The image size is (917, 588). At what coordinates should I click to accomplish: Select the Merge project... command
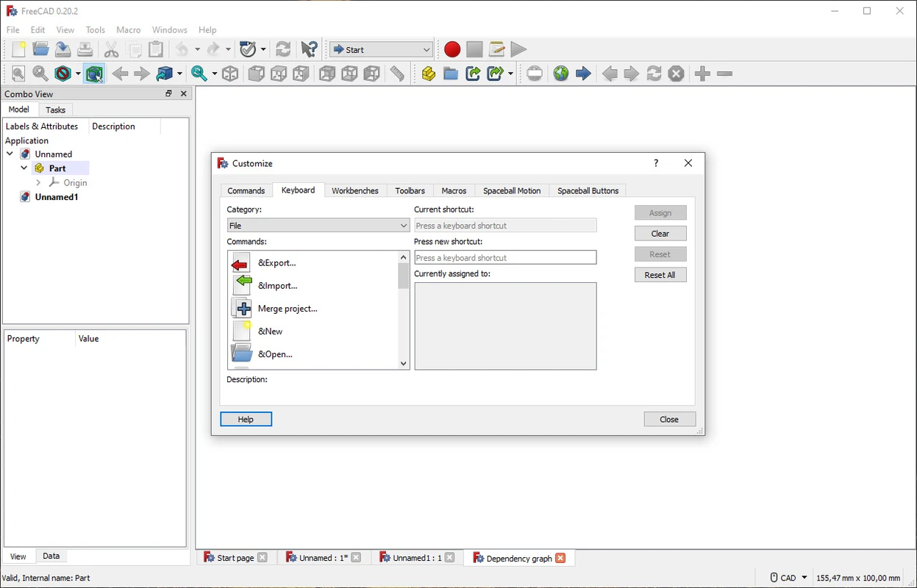click(313, 309)
